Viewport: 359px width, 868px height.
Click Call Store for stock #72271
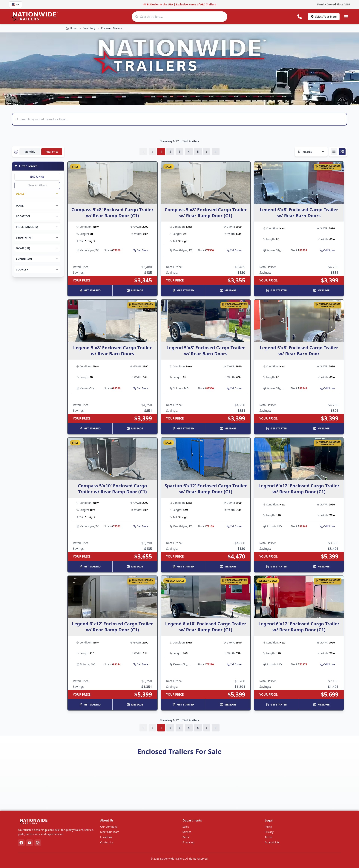(327, 664)
